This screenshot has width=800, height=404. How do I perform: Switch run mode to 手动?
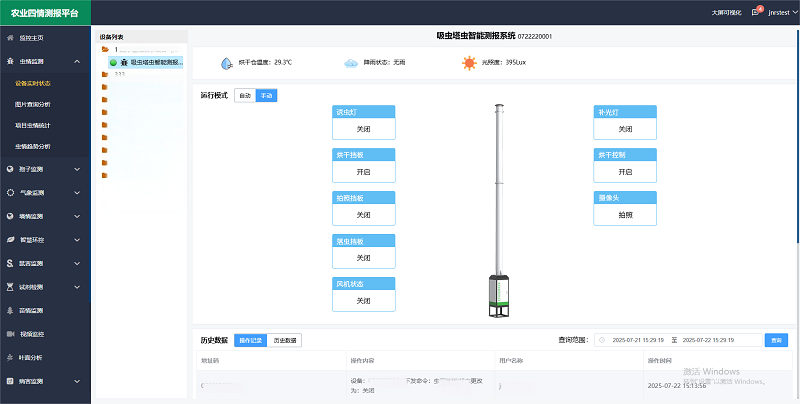click(x=266, y=96)
